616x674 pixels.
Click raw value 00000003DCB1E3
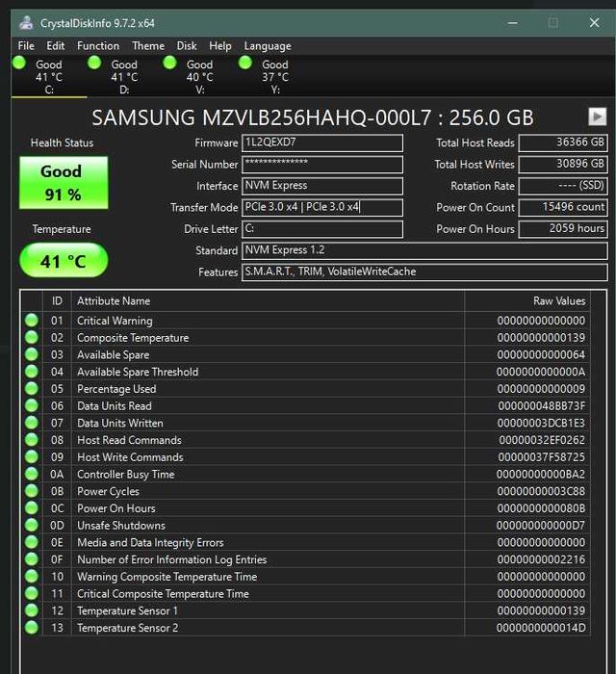click(x=541, y=423)
